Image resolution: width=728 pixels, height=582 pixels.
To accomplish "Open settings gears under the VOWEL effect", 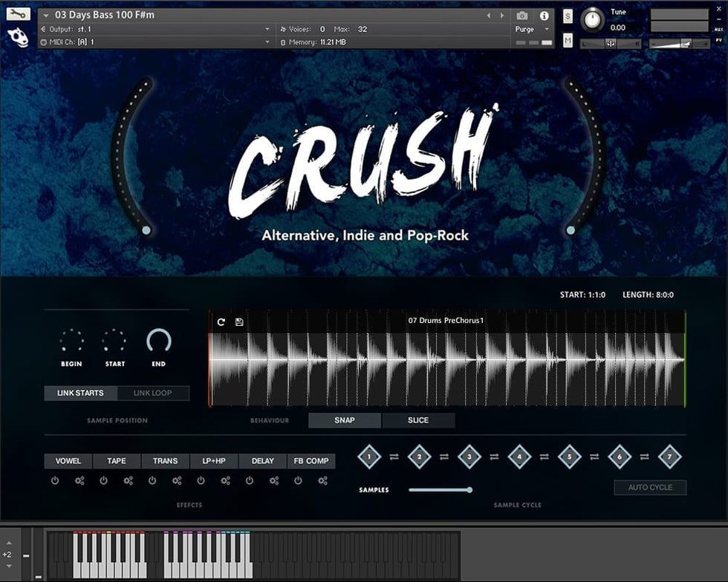I will [x=79, y=481].
